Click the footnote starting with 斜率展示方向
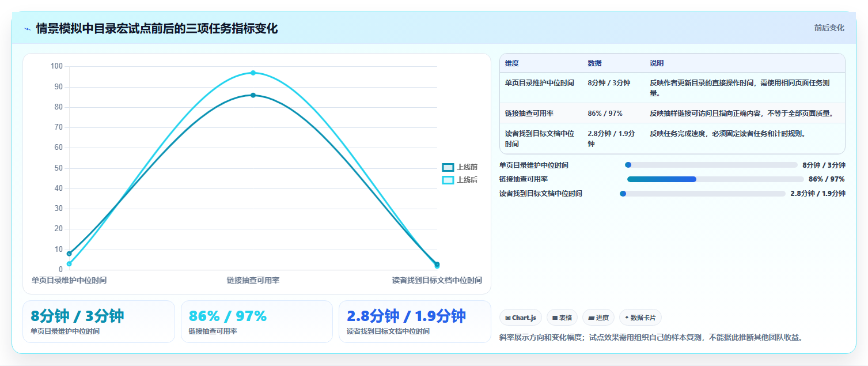The image size is (868, 366). click(651, 337)
